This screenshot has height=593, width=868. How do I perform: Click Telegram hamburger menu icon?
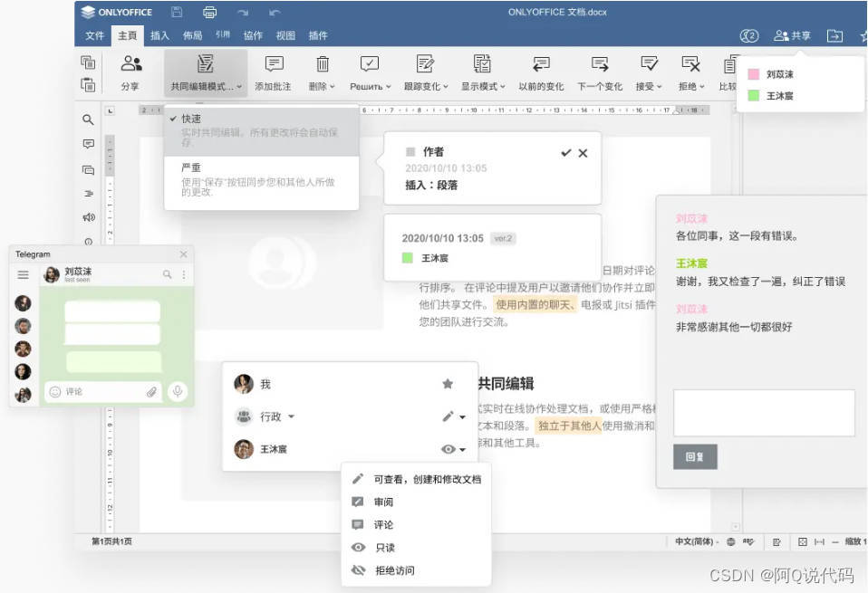[x=24, y=274]
